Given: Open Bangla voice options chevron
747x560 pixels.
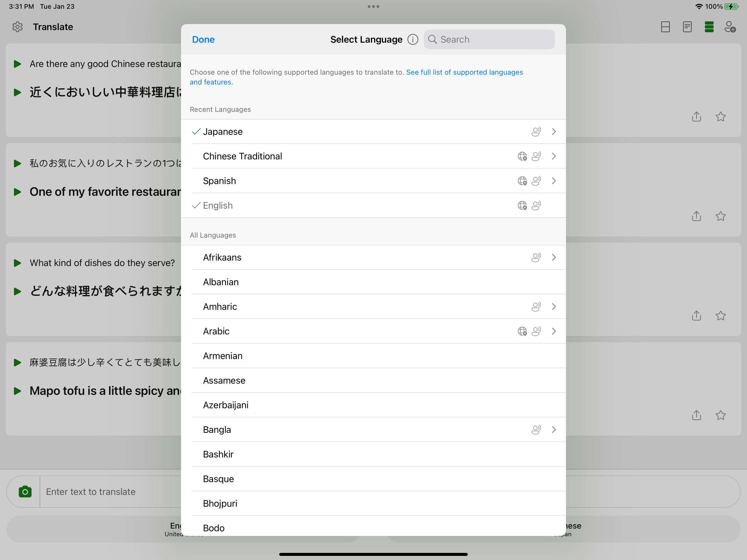Looking at the screenshot, I should [553, 430].
